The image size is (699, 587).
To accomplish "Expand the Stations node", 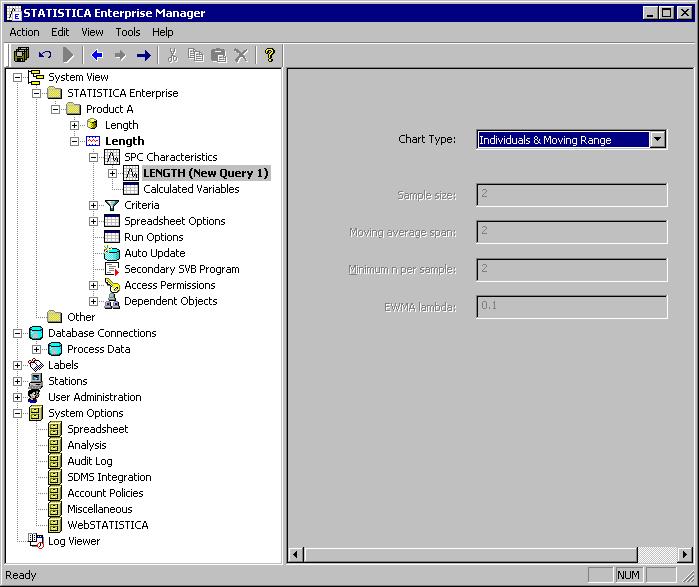I will 17,382.
